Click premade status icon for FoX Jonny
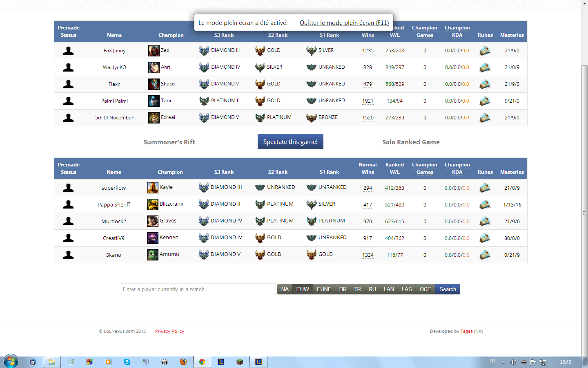This screenshot has width=588, height=368. pyautogui.click(x=69, y=51)
